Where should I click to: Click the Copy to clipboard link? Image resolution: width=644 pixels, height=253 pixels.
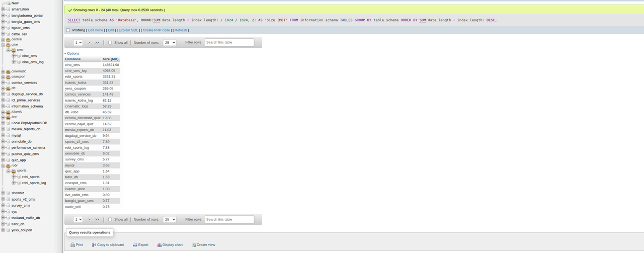click(x=111, y=245)
